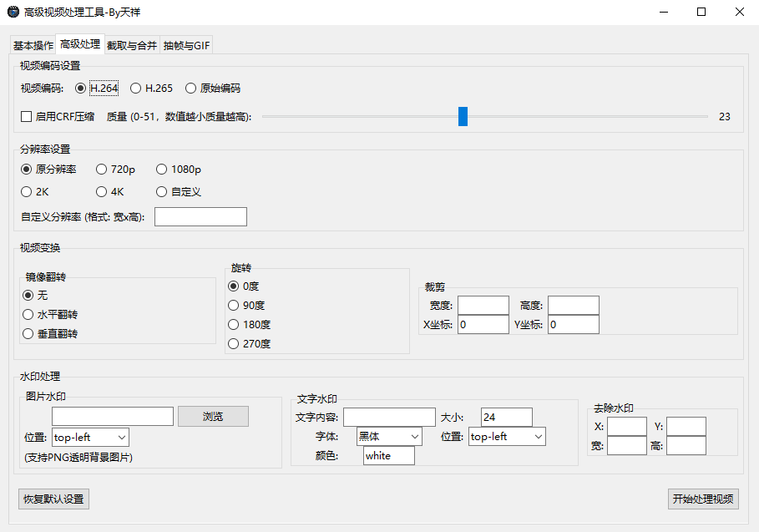The height and width of the screenshot is (532, 759).
Task: Click the CRF quality slider handle
Action: pos(463,117)
